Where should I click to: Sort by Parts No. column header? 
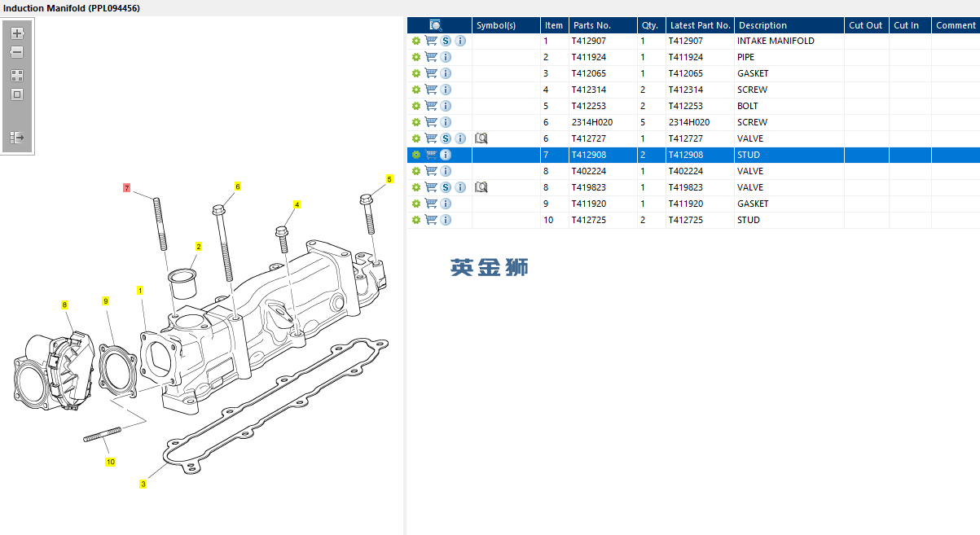pyautogui.click(x=591, y=25)
